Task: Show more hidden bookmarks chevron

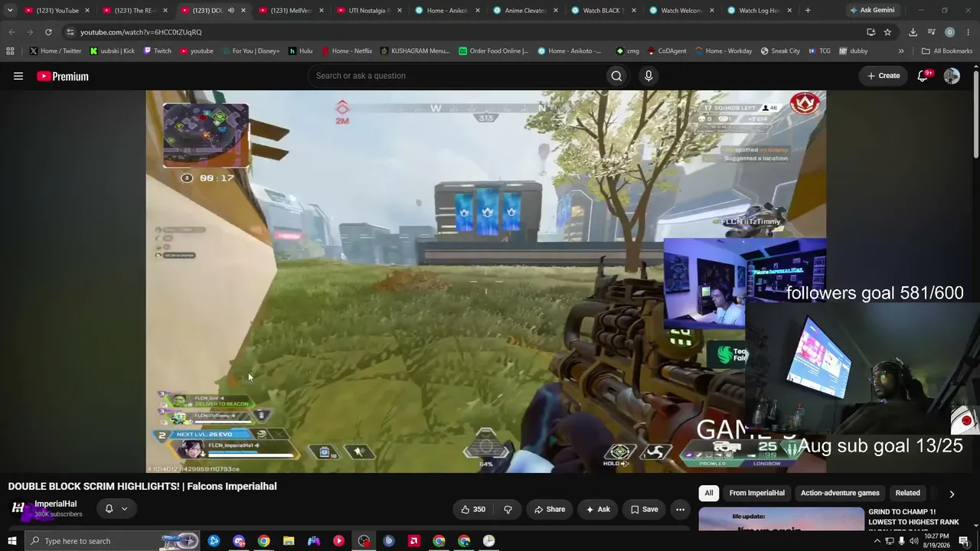Action: point(901,51)
